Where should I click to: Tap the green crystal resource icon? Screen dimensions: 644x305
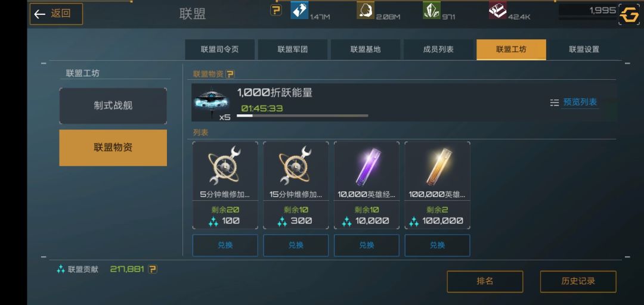point(432,10)
